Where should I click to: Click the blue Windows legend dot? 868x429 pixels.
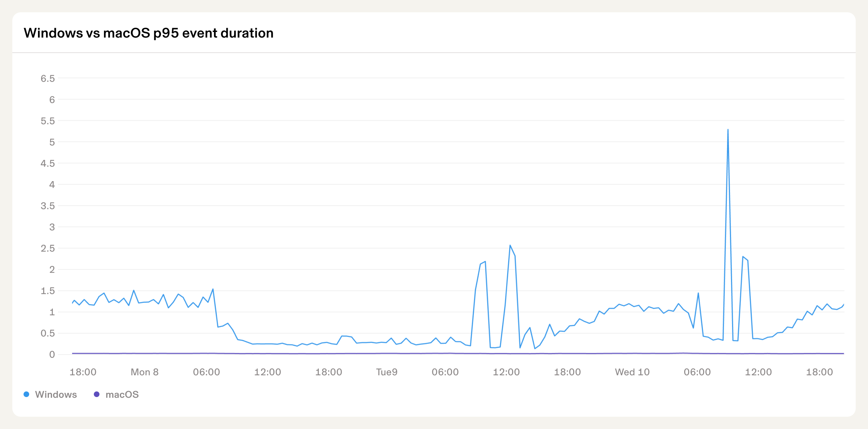click(26, 394)
